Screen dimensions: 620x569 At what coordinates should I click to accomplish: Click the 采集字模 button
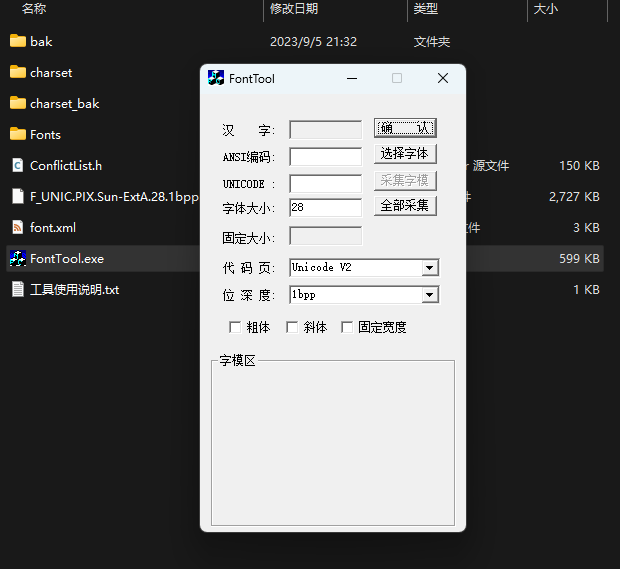pyautogui.click(x=405, y=181)
